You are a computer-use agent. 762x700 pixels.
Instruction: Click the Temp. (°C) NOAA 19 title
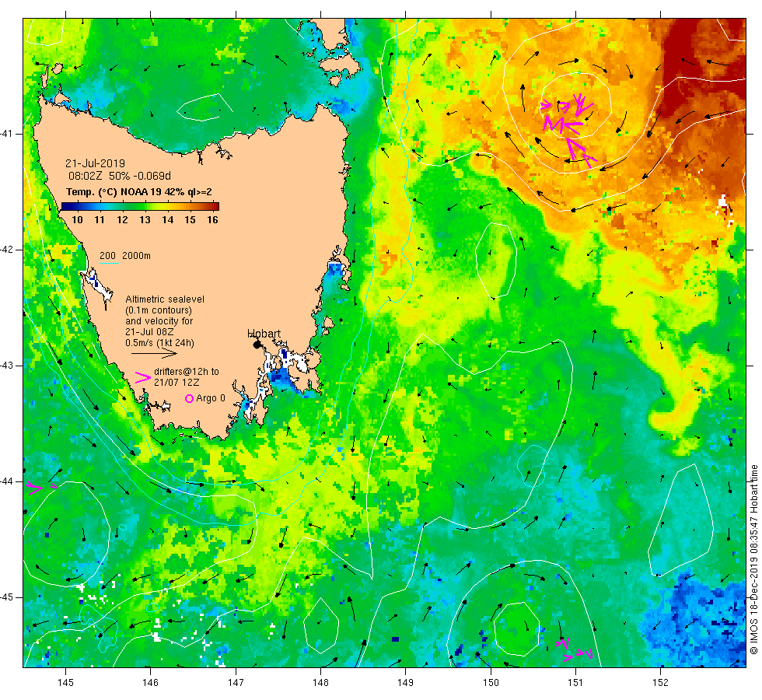(139, 192)
